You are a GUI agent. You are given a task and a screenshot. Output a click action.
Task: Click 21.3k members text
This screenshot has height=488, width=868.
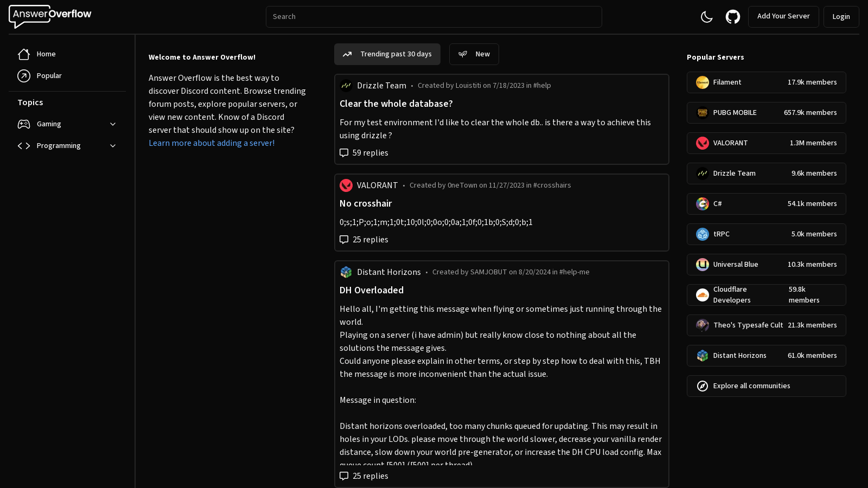click(x=812, y=325)
